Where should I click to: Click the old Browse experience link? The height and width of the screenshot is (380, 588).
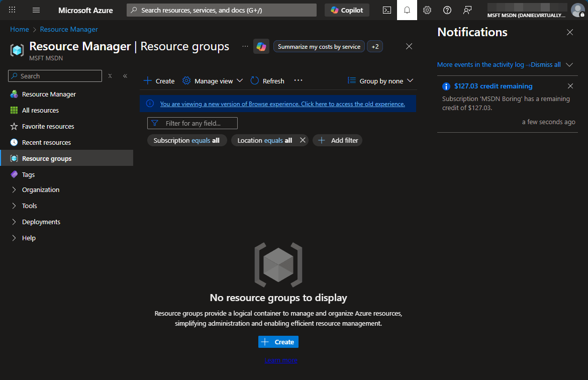[282, 104]
